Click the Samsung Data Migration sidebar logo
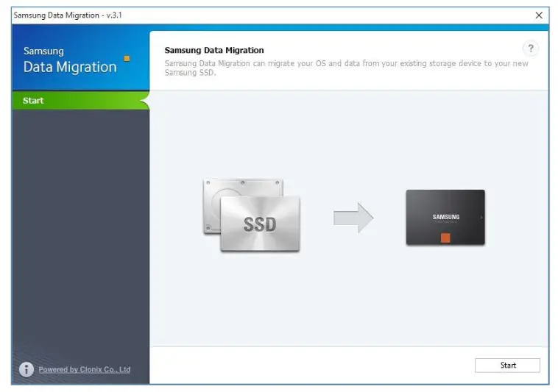This screenshot has width=558, height=392. pos(76,60)
